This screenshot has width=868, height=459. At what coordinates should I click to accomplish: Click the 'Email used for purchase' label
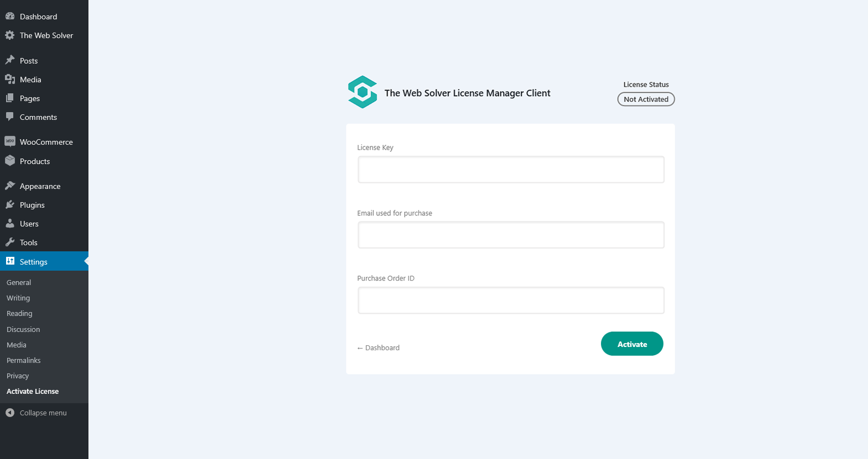(395, 213)
